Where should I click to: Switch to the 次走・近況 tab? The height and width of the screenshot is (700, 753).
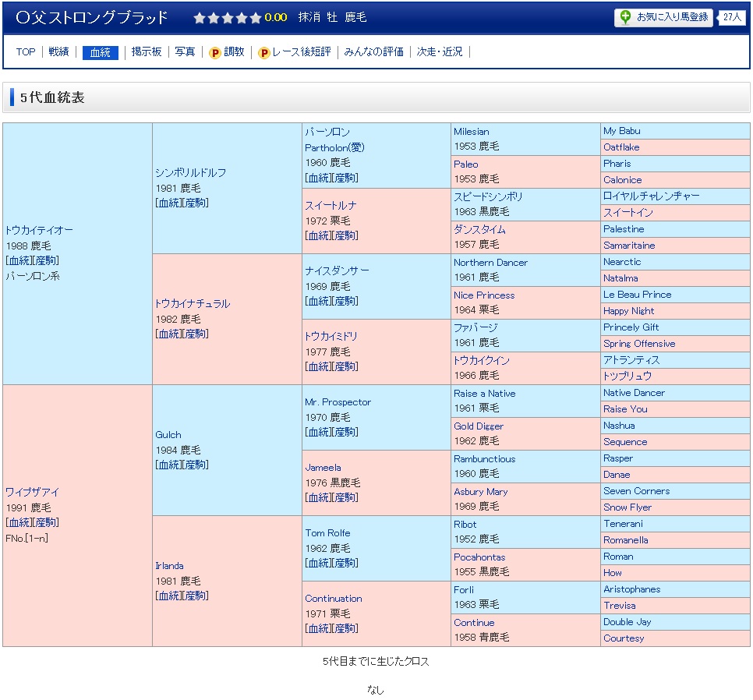440,52
